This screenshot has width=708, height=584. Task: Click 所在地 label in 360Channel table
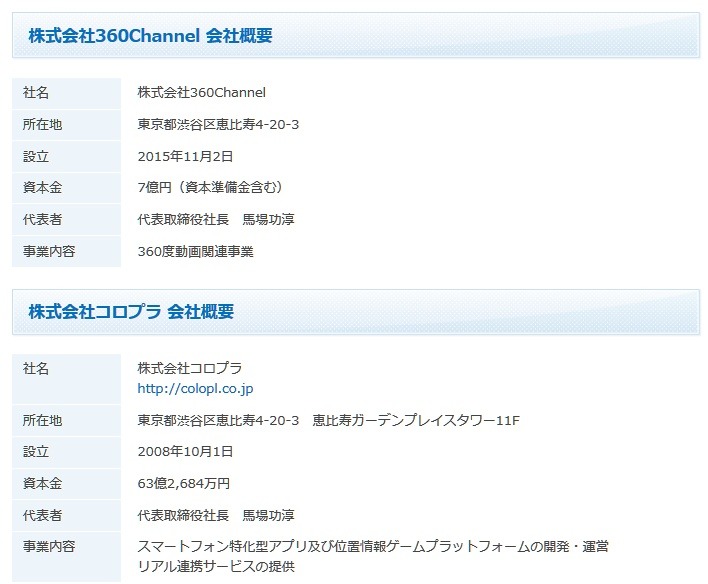[x=42, y=124]
